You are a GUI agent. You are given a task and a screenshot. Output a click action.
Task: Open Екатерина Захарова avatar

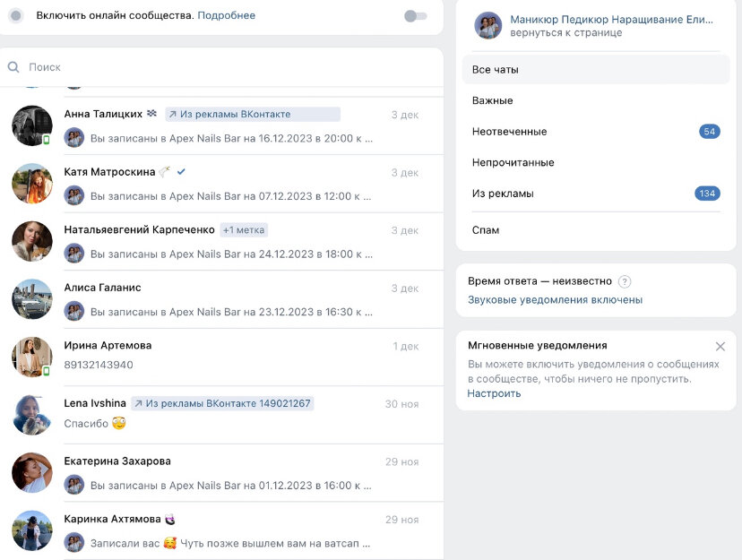31,472
